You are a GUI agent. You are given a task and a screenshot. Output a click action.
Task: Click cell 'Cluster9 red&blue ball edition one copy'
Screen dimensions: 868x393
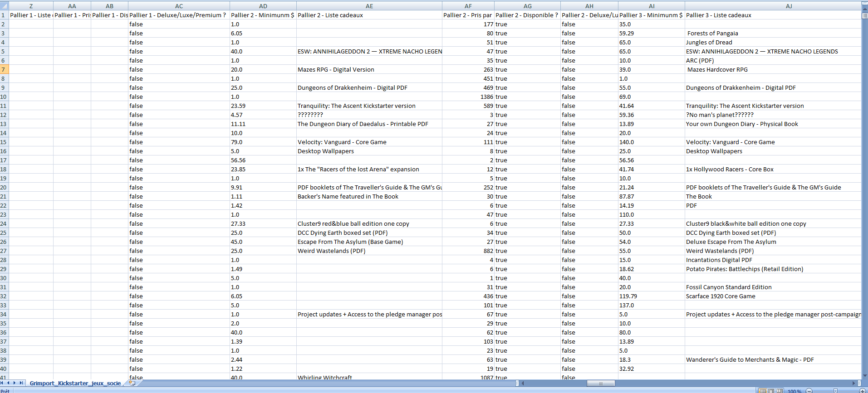pyautogui.click(x=369, y=223)
